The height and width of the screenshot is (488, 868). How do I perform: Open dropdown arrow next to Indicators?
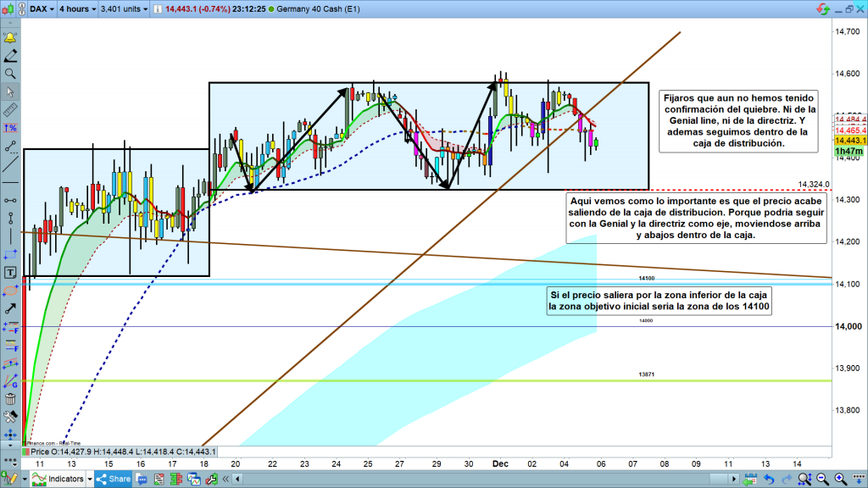90,480
